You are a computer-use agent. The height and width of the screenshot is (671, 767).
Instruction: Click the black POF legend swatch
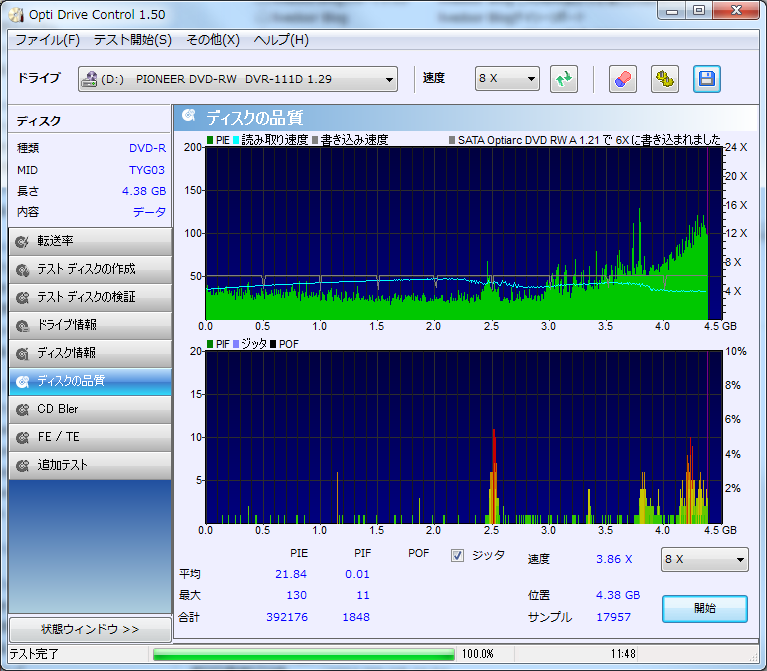[273, 344]
